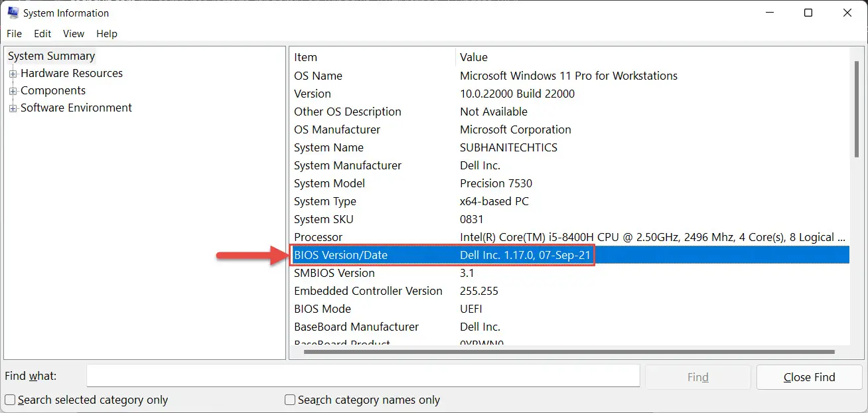Click the disabled Find button

[697, 376]
